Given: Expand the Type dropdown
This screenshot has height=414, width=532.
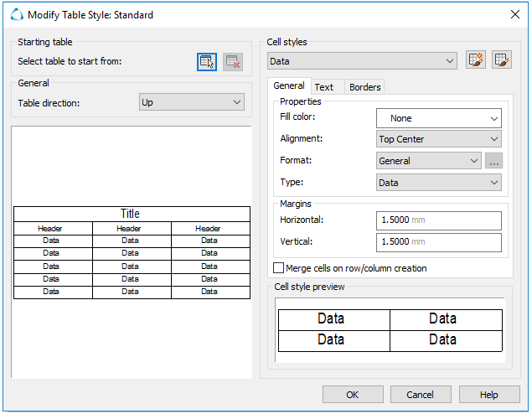Looking at the screenshot, I should (x=438, y=183).
